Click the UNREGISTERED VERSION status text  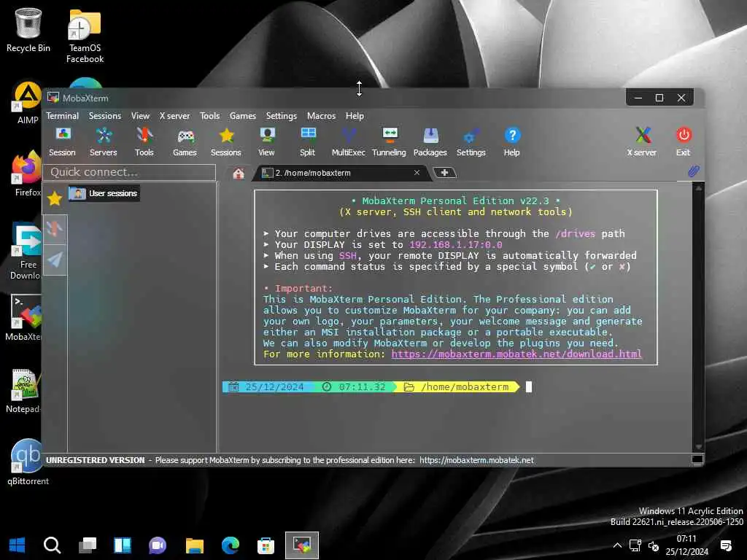pyautogui.click(x=96, y=460)
